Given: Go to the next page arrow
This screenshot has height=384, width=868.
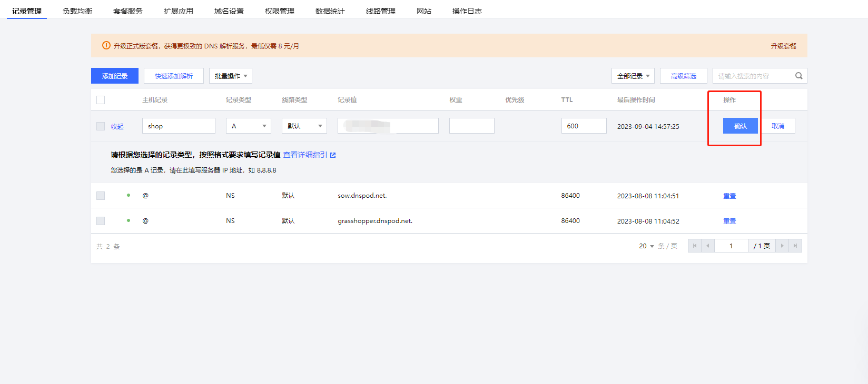Looking at the screenshot, I should click(782, 246).
